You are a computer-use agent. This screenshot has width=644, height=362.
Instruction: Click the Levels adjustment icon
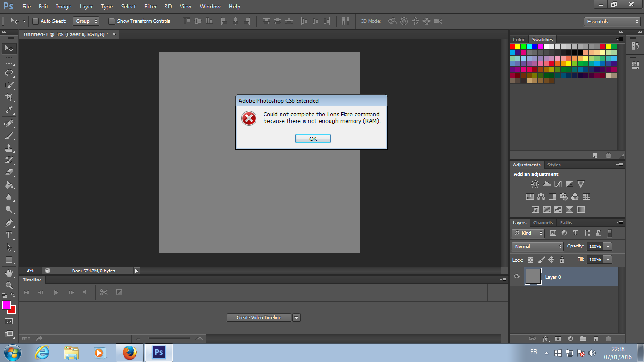point(547,184)
